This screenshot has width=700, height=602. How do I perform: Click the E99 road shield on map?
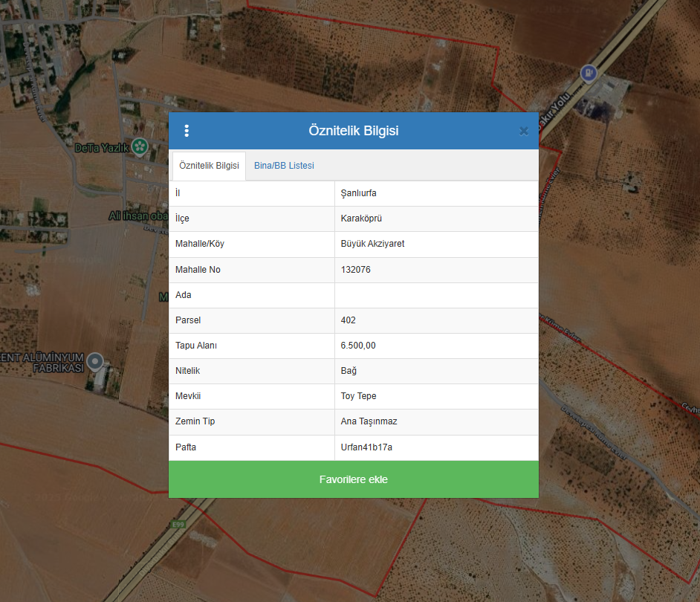pos(178,525)
